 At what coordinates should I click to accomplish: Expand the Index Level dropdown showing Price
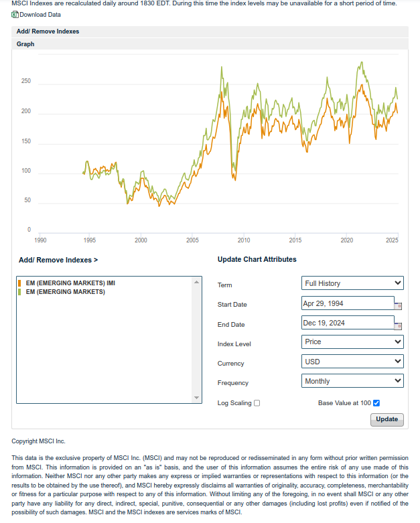pos(352,342)
